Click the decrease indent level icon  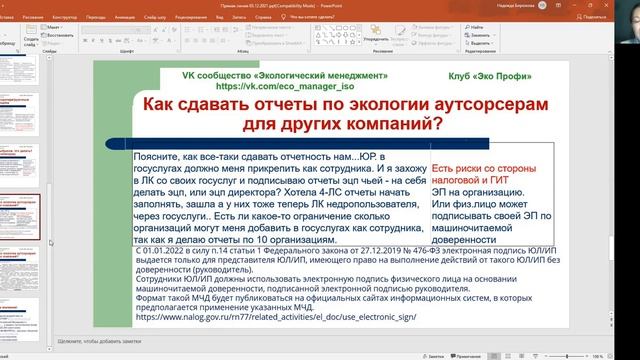pos(217,30)
